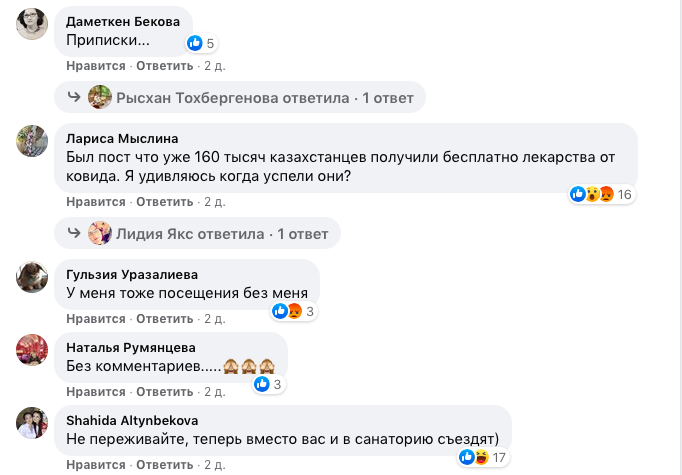Click Гульзия Уразалиева's profile avatar
This screenshot has width=682, height=475.
(x=33, y=276)
